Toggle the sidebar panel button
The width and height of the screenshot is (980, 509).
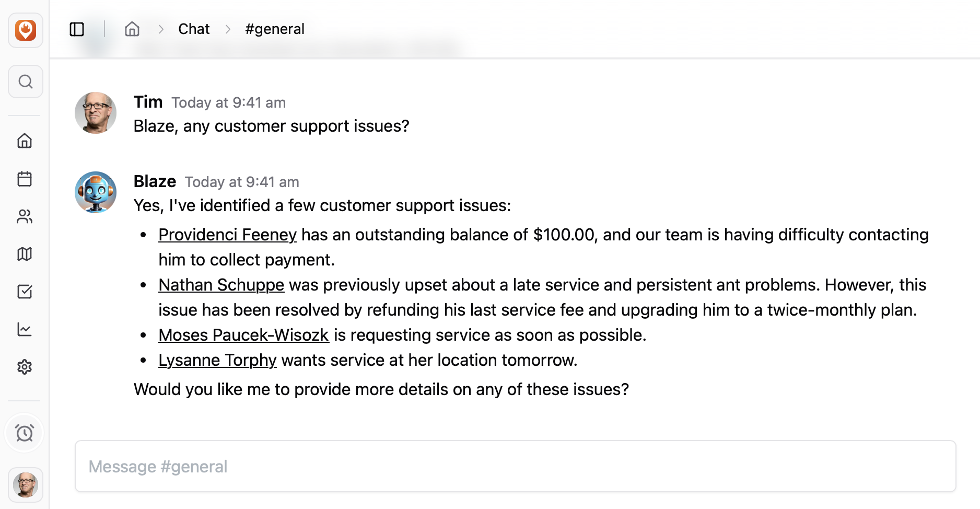pos(77,29)
